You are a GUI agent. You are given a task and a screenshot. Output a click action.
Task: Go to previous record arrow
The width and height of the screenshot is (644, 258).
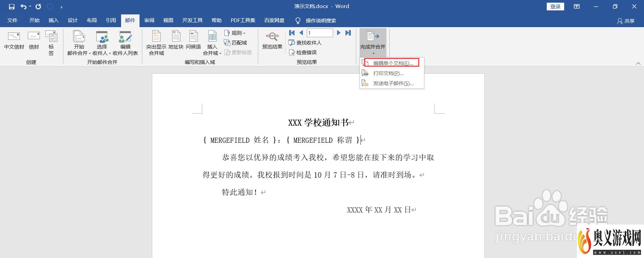pyautogui.click(x=301, y=33)
